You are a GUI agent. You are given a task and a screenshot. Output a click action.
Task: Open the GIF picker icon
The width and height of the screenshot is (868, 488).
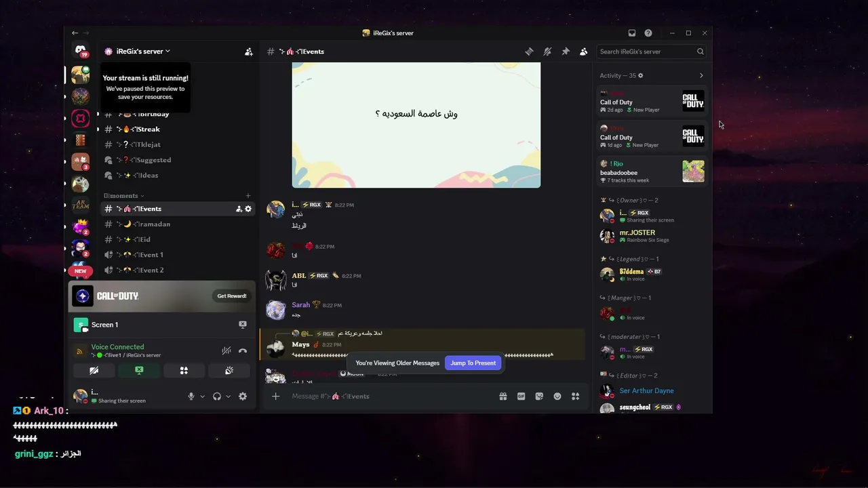521,396
